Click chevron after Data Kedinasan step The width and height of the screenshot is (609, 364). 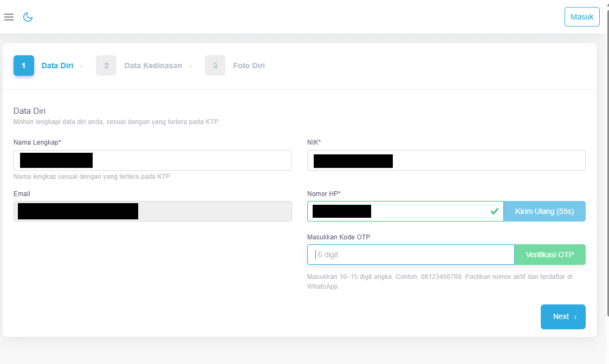pos(190,67)
